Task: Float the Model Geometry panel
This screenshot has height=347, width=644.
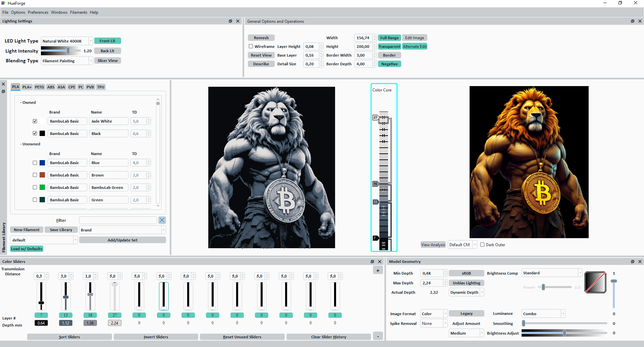Action: click(x=633, y=262)
